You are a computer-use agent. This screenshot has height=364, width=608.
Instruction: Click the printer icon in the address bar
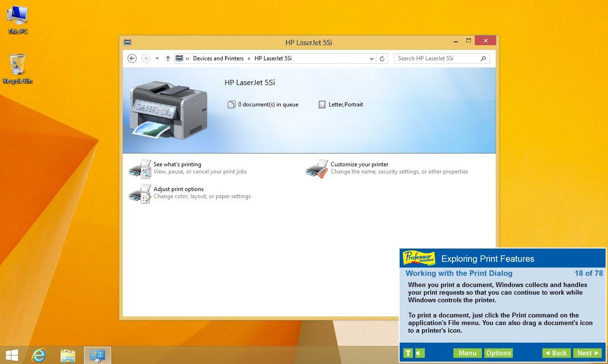pyautogui.click(x=179, y=58)
